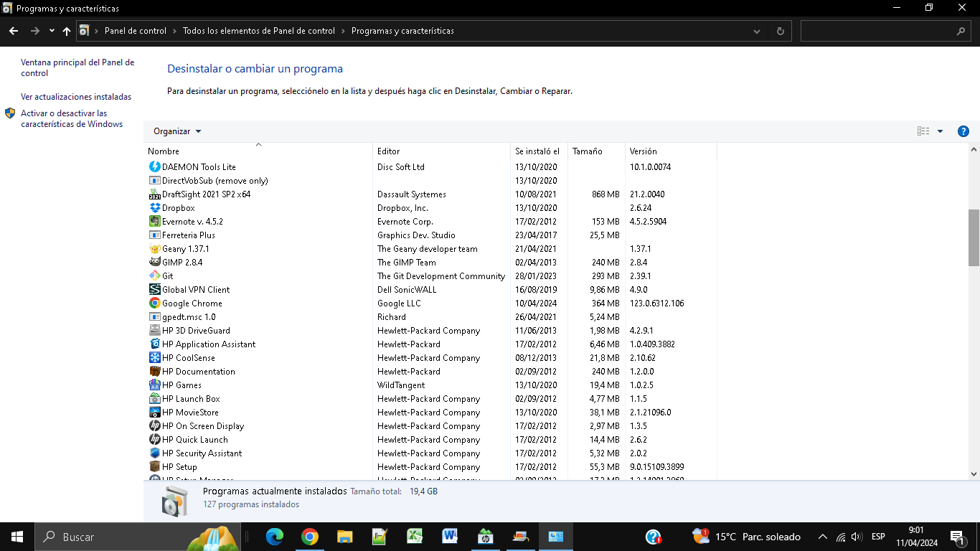
Task: Click the ESP input language indicator
Action: tap(878, 537)
